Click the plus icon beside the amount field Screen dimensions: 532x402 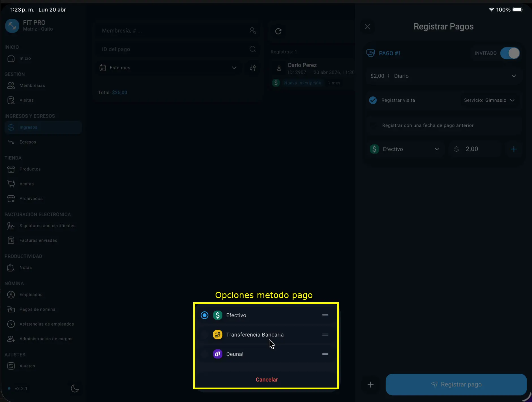coord(514,149)
